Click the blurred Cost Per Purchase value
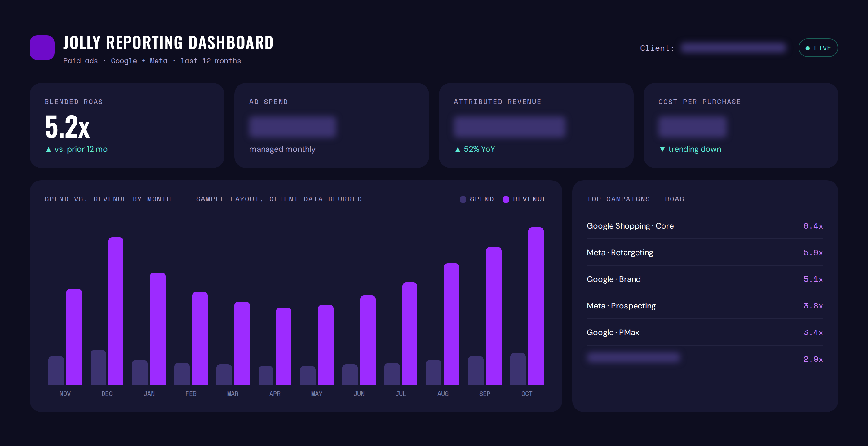Screen dimensions: 868x446 (693, 127)
